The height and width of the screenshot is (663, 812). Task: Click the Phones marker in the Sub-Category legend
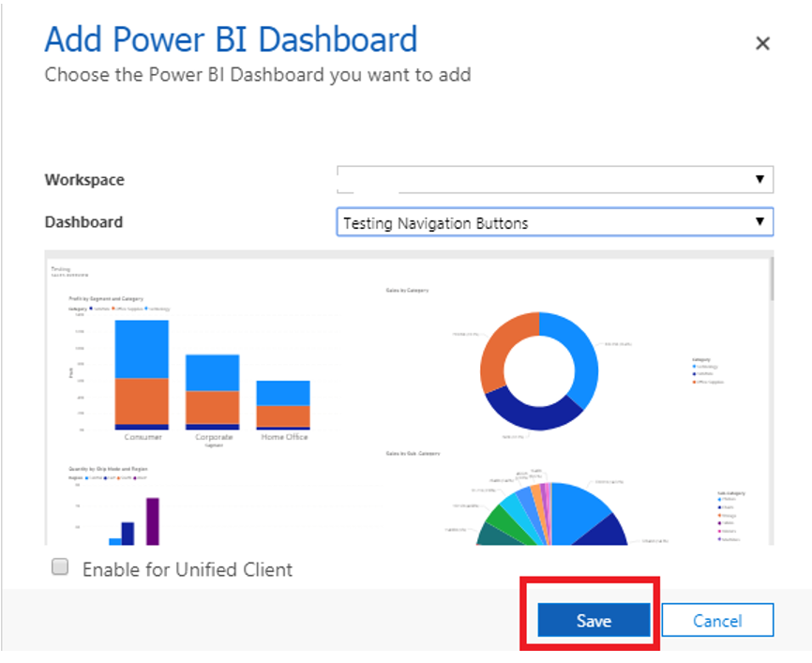[x=719, y=499]
